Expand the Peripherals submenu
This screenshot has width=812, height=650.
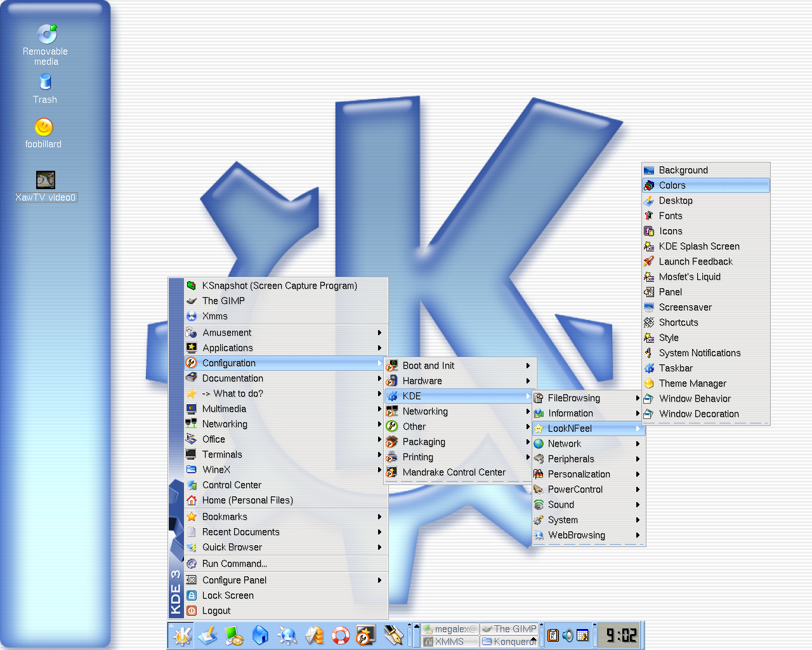point(588,459)
